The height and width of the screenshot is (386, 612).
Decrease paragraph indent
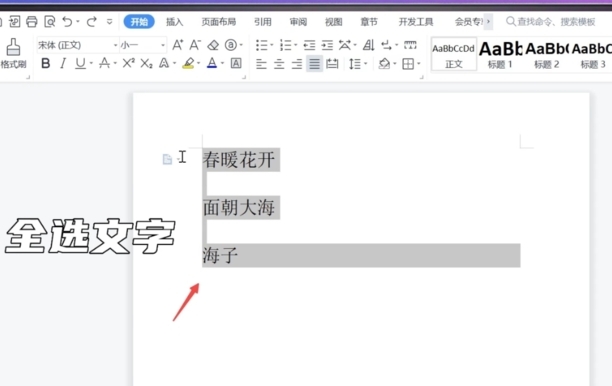pos(309,45)
